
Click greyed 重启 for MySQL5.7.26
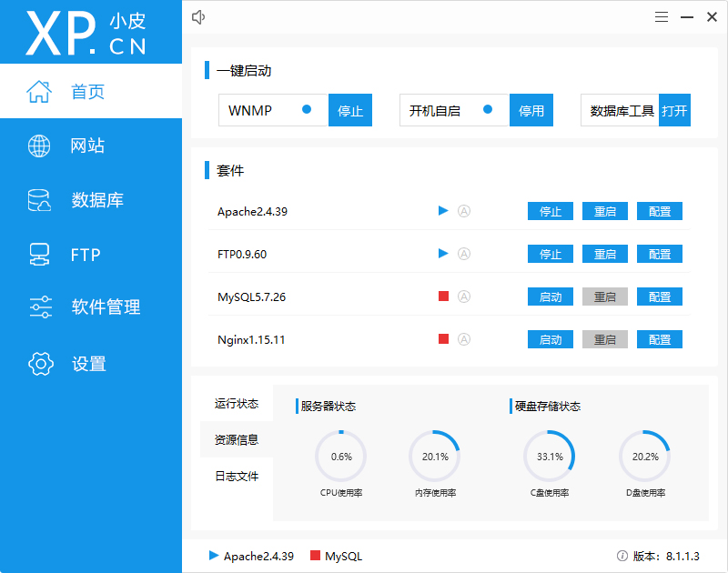coord(605,297)
